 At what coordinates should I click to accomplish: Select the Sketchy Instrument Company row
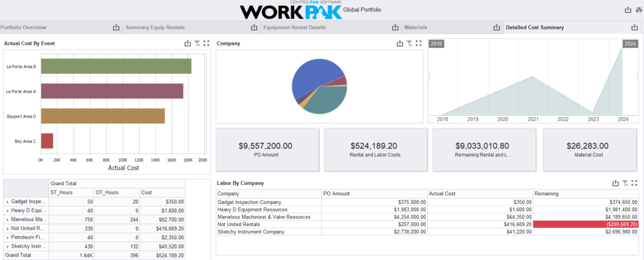[x=428, y=232]
